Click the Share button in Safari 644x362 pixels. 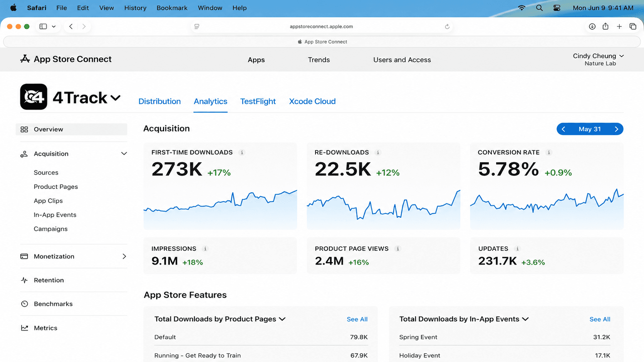[x=605, y=26]
